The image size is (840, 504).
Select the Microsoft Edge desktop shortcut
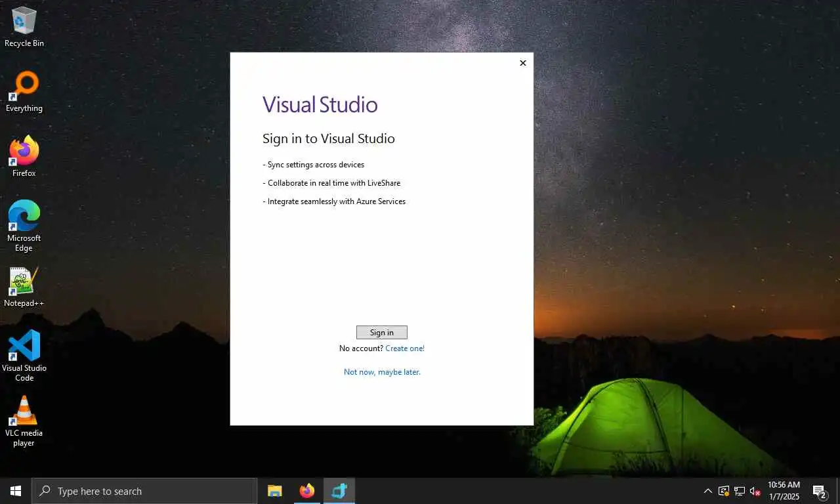24,226
